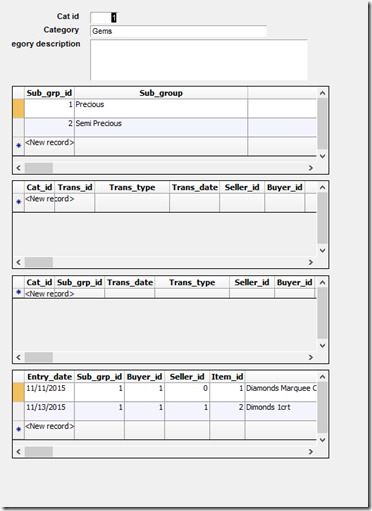Select the row marker of the Precious row
Viewport: 372px width, 511px height.
coord(19,108)
